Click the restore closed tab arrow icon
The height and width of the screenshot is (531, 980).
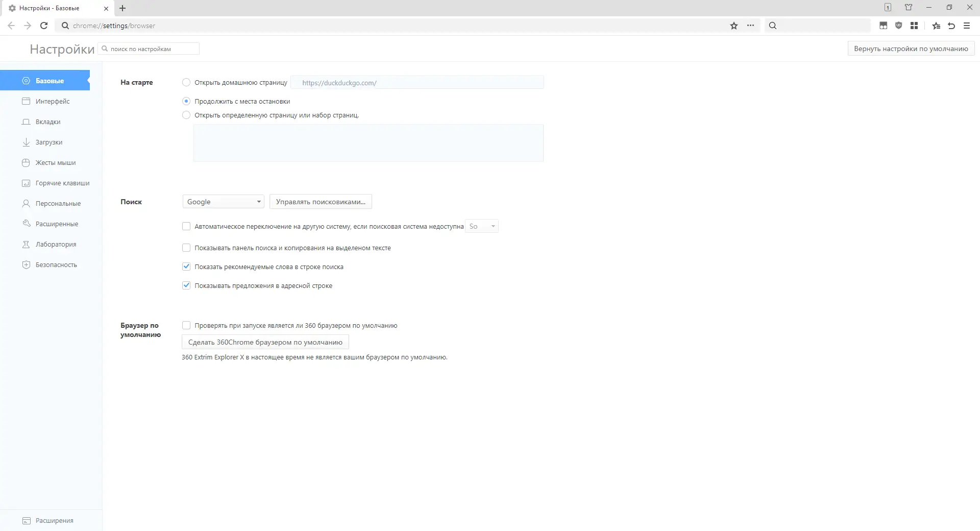pyautogui.click(x=951, y=26)
